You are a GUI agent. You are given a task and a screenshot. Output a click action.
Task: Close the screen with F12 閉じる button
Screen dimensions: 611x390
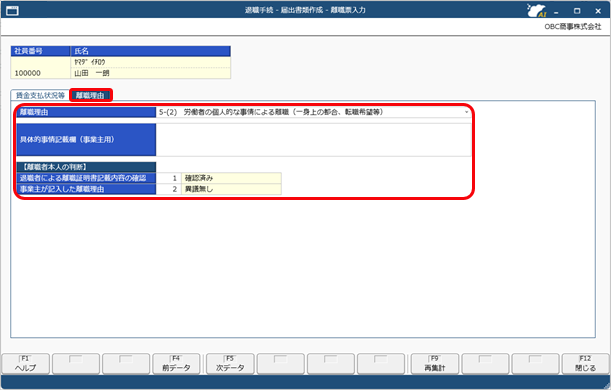point(585,364)
